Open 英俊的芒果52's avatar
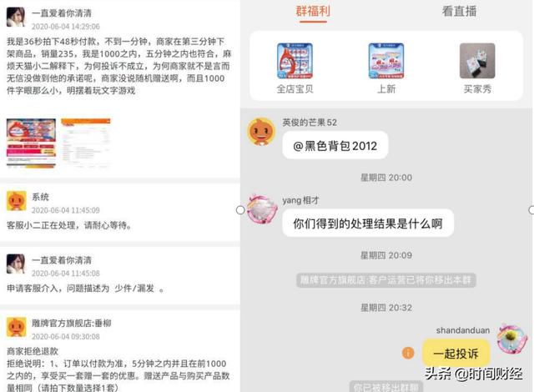This screenshot has width=534, height=392. [x=261, y=132]
